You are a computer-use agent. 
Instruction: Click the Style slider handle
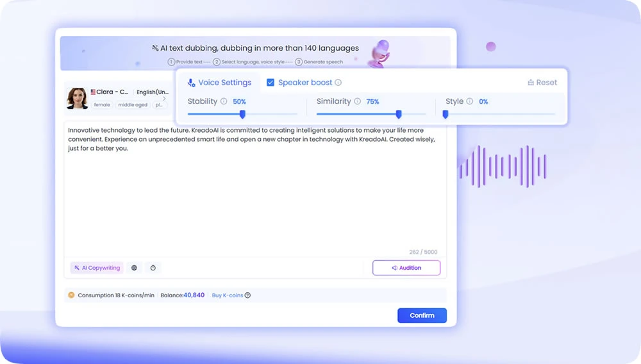click(445, 114)
